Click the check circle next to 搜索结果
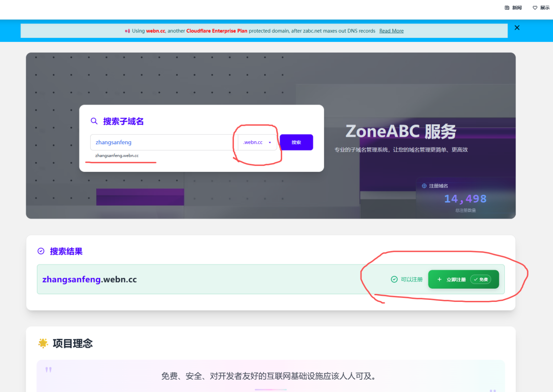The width and height of the screenshot is (553, 392). click(40, 251)
